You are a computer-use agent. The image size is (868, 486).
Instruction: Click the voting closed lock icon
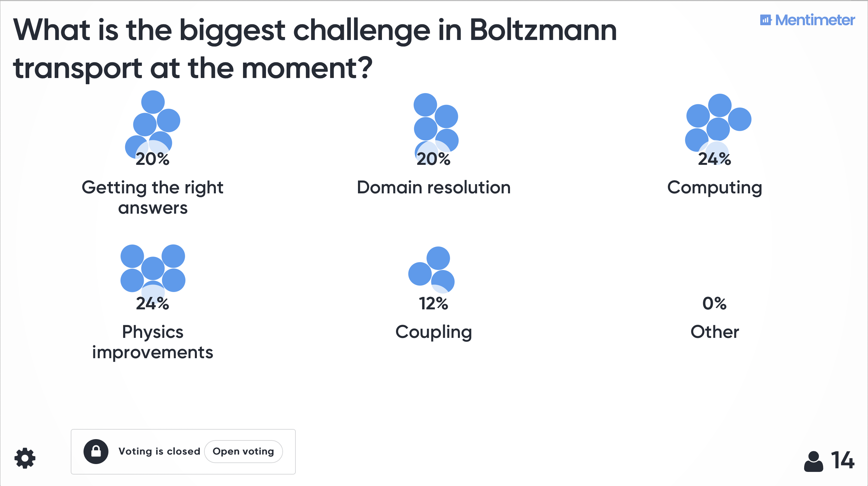click(96, 451)
